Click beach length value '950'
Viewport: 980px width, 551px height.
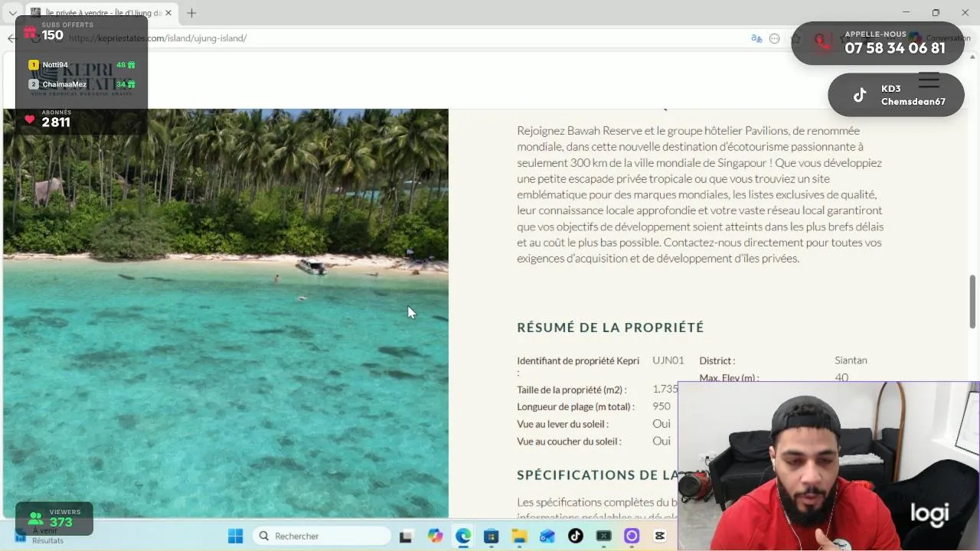click(661, 407)
